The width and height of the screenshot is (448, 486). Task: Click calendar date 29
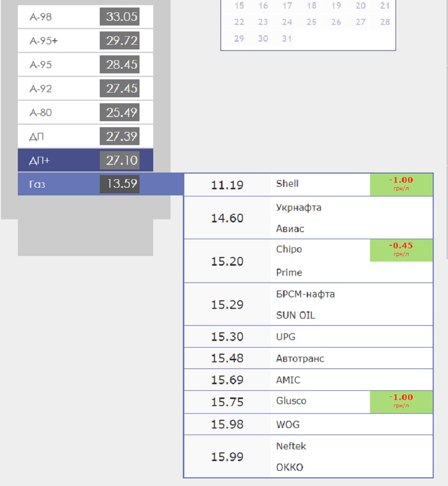point(239,39)
